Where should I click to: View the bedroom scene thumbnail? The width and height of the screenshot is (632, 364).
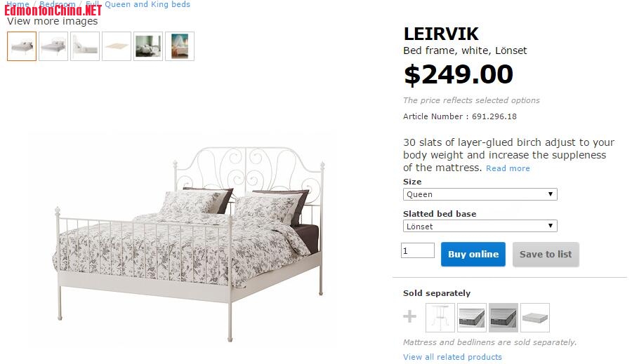(148, 46)
